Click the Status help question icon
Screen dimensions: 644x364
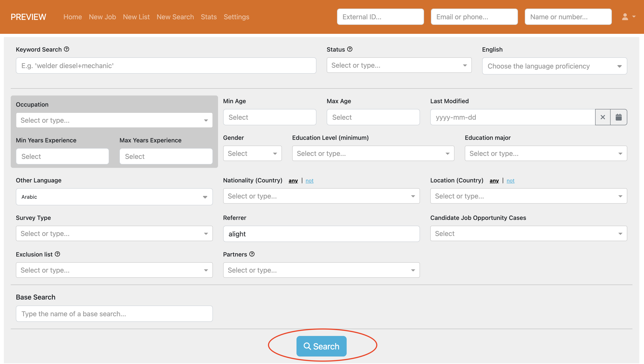pos(350,49)
